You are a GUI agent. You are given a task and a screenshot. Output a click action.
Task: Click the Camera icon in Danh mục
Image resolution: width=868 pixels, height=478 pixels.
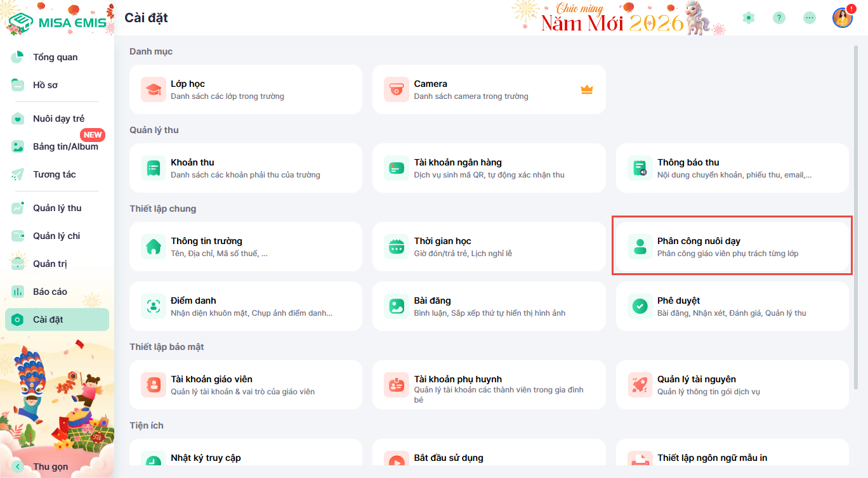point(397,89)
